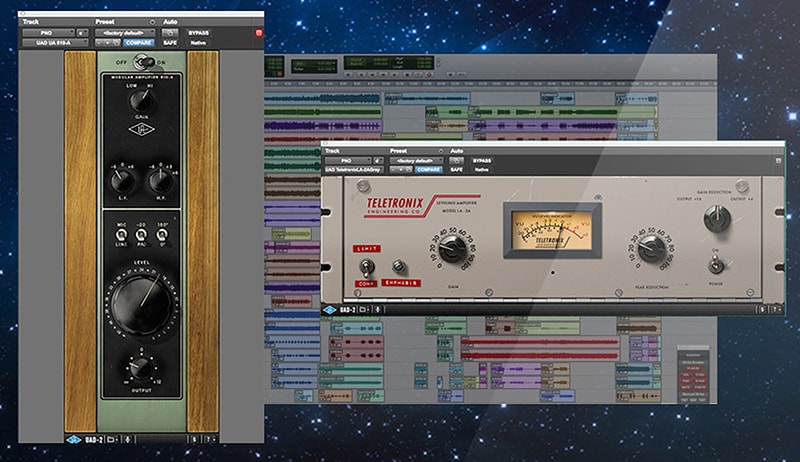800x462 pixels.
Task: Open preset folder icon in 610-A window
Action: point(116,43)
